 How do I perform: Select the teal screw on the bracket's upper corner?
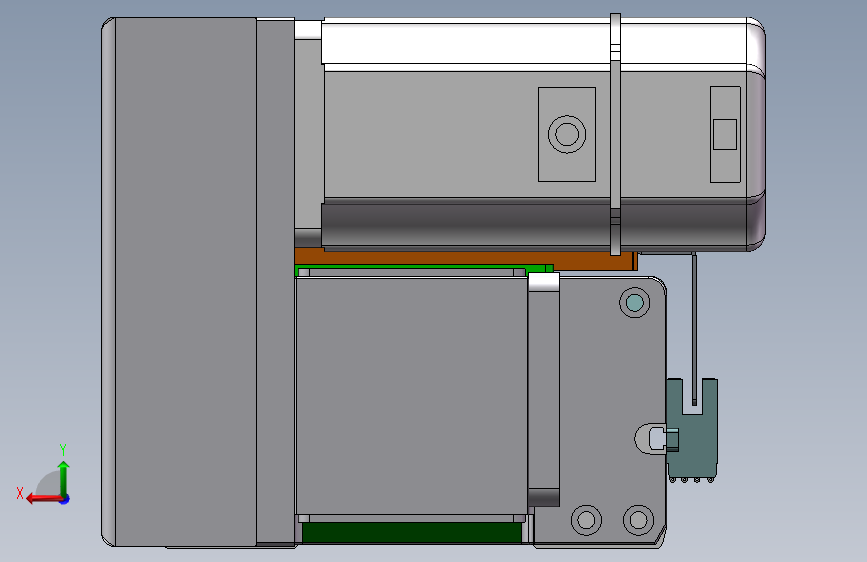pyautogui.click(x=634, y=303)
